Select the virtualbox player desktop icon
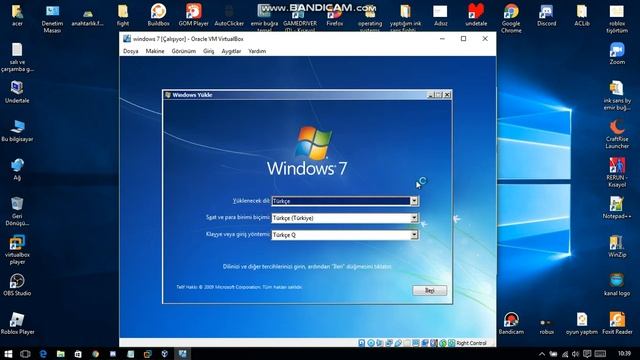 coord(17,249)
